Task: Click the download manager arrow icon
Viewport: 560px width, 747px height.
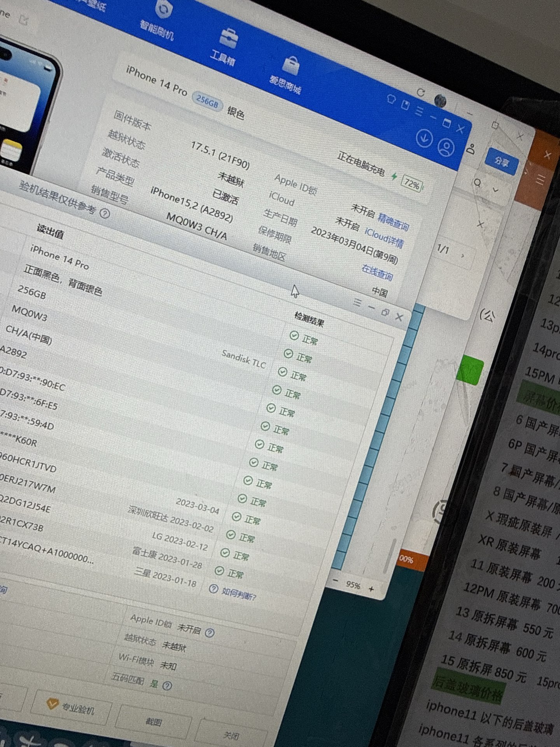Action: click(x=424, y=138)
